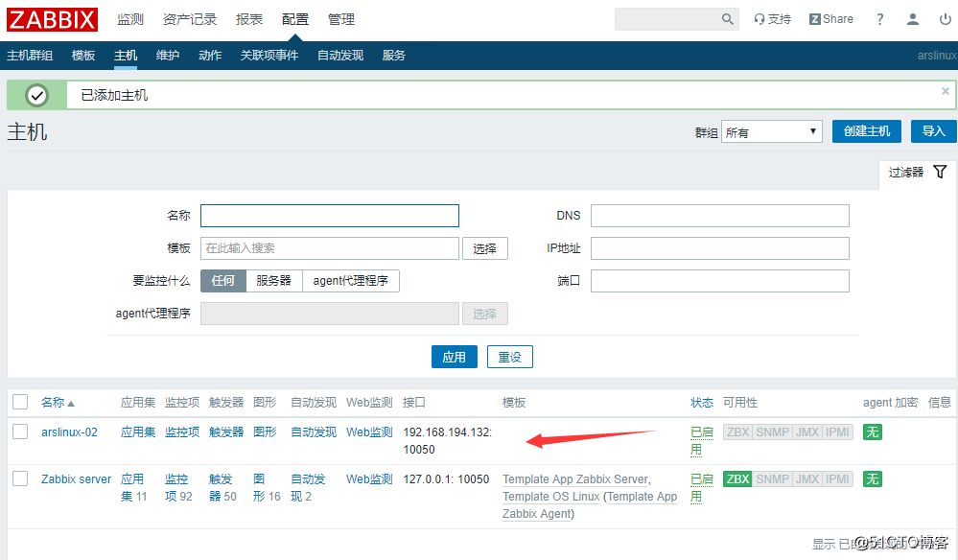Go to 主机群组 submenu
The image size is (958, 560).
coord(30,56)
